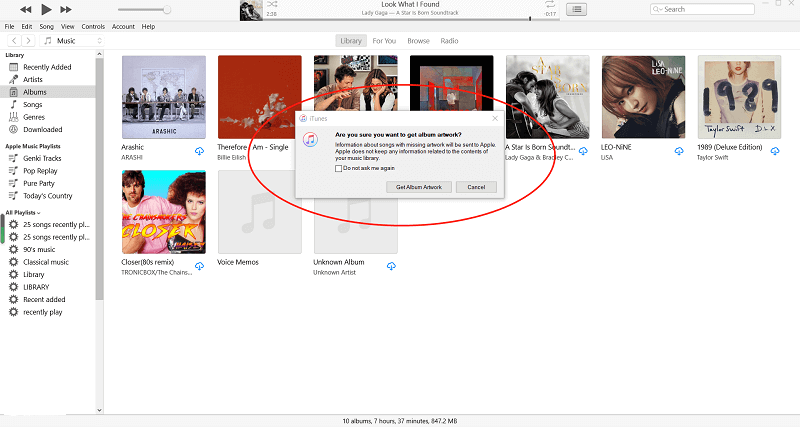Viewport: 800px width, 427px height.
Task: Click the Forward navigation arrow
Action: [x=29, y=41]
